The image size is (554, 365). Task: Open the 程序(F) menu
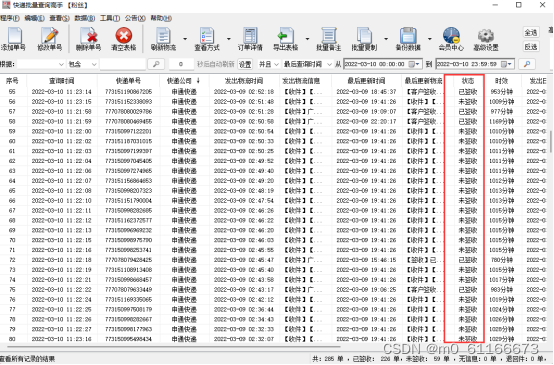(10, 18)
